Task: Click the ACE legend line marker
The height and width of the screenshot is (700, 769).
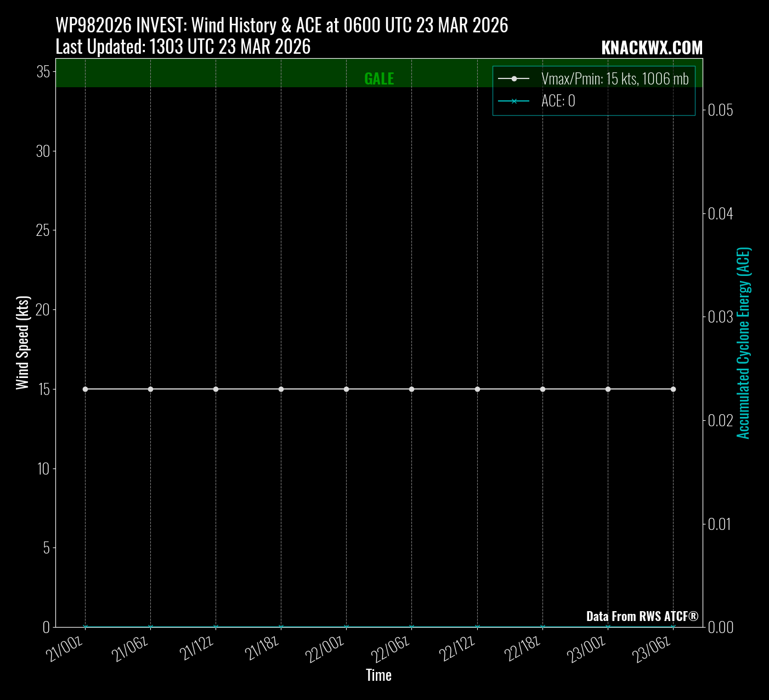Action: 514,101
